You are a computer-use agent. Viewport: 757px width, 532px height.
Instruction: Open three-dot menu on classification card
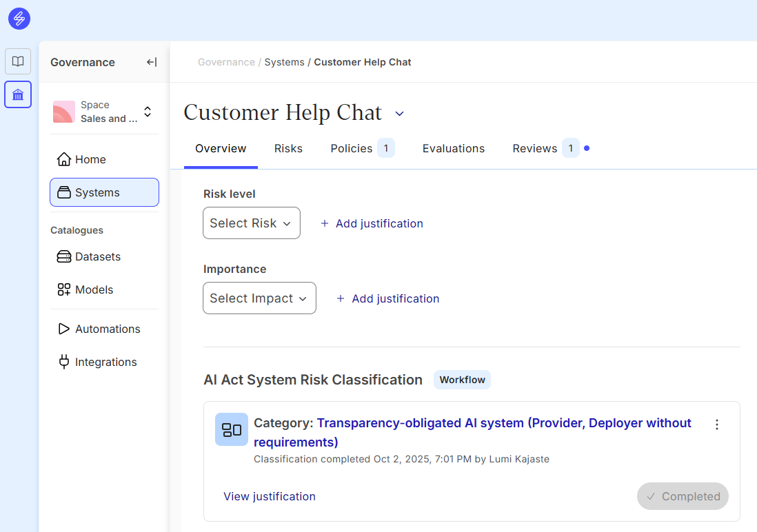tap(717, 424)
